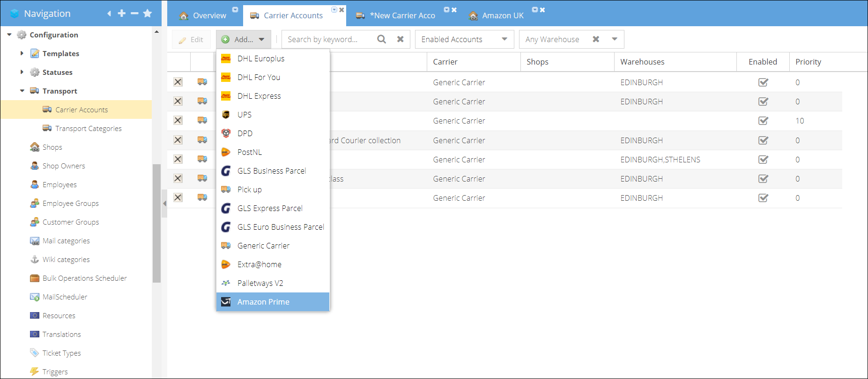This screenshot has width=868, height=379.
Task: Choose UPS carrier option
Action: point(273,115)
